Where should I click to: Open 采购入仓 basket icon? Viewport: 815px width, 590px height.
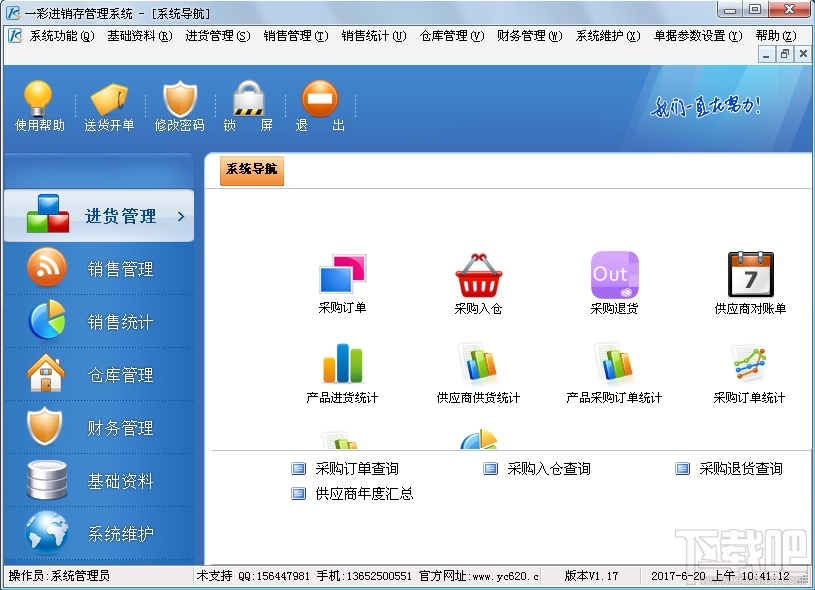(x=478, y=275)
